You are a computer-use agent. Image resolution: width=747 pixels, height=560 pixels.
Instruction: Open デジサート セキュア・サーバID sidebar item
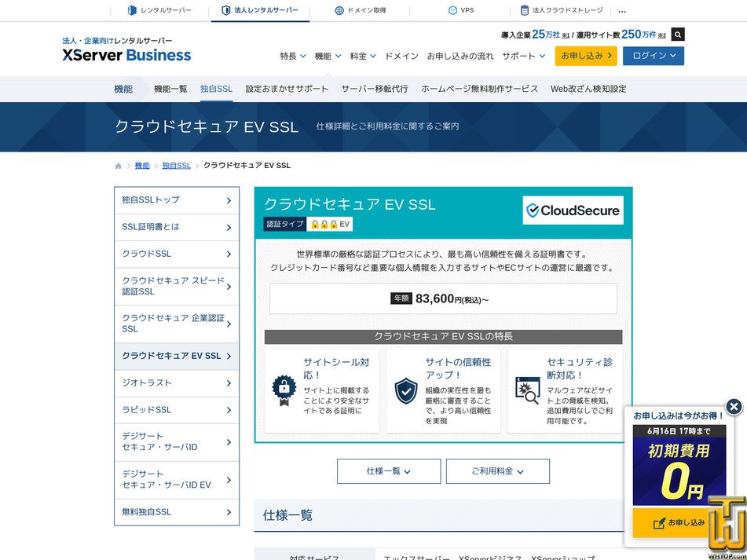tap(177, 442)
